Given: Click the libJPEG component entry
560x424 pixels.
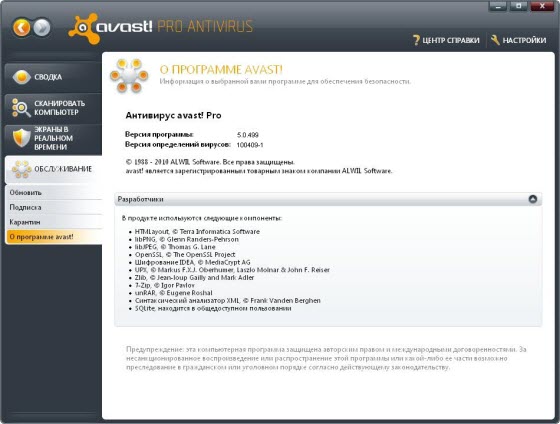Looking at the screenshot, I should (x=175, y=247).
